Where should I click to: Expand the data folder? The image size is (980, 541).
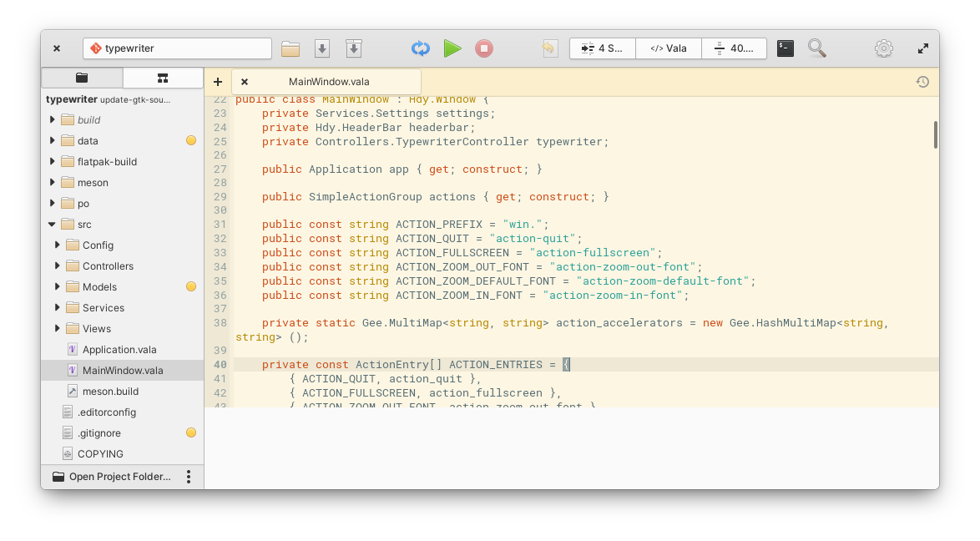[x=52, y=141]
